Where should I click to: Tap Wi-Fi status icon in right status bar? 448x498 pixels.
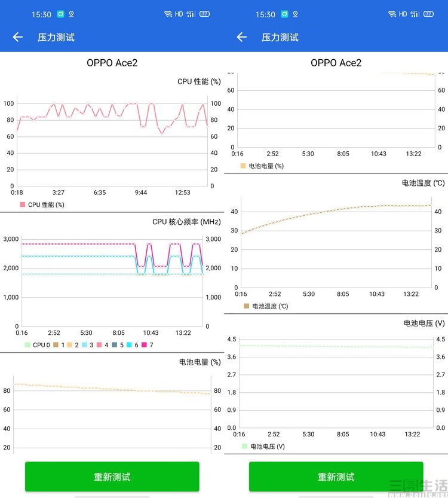click(x=392, y=14)
